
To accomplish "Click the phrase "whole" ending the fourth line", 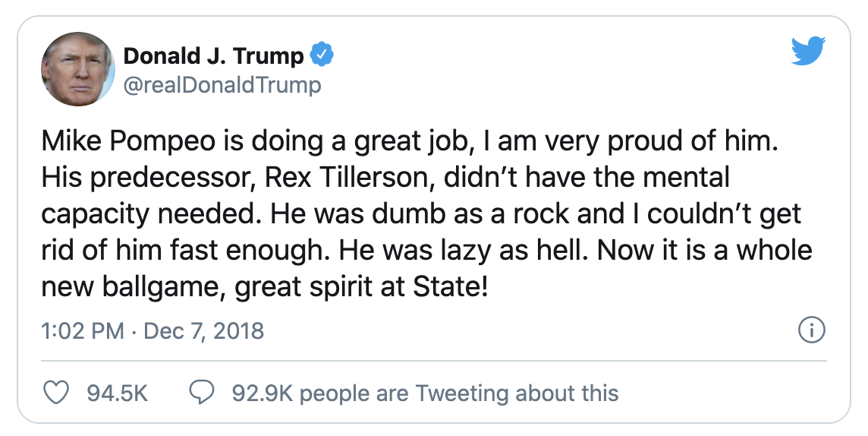I will pos(773,251).
